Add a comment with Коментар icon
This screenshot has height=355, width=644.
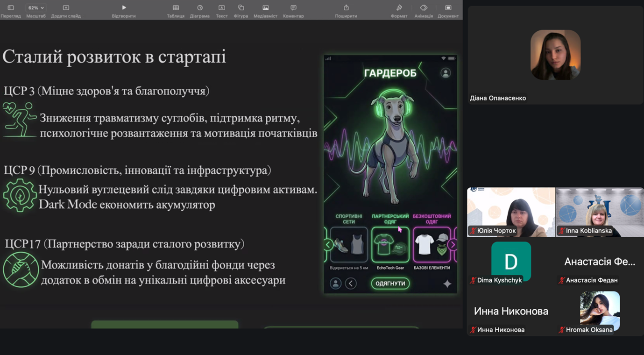(x=293, y=8)
